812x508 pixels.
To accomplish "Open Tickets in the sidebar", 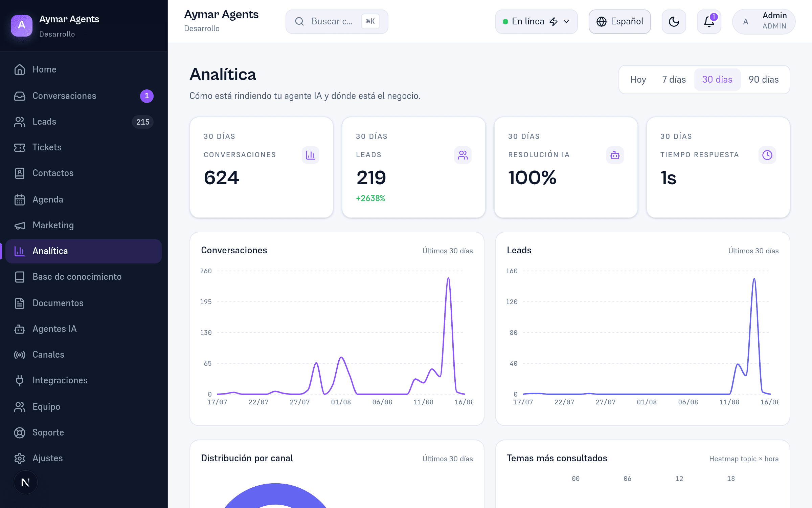I will click(84, 147).
